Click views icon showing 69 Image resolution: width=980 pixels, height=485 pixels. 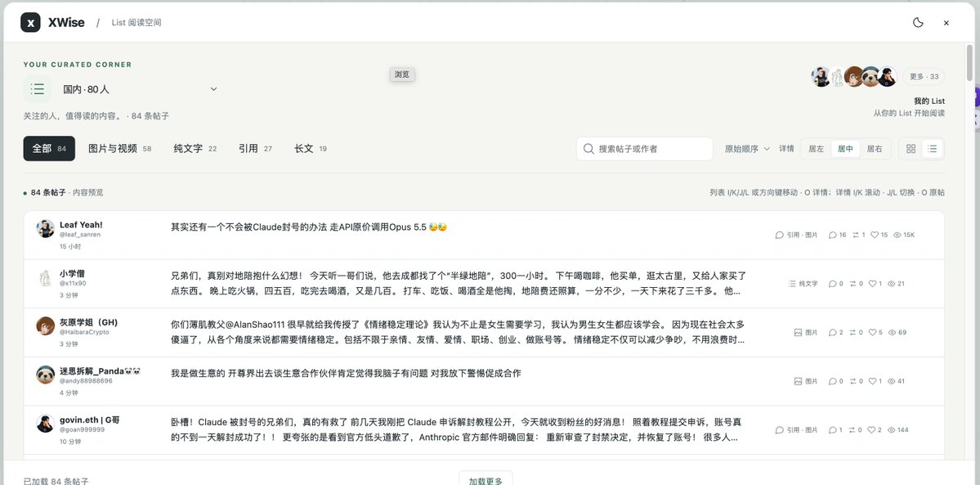(892, 332)
